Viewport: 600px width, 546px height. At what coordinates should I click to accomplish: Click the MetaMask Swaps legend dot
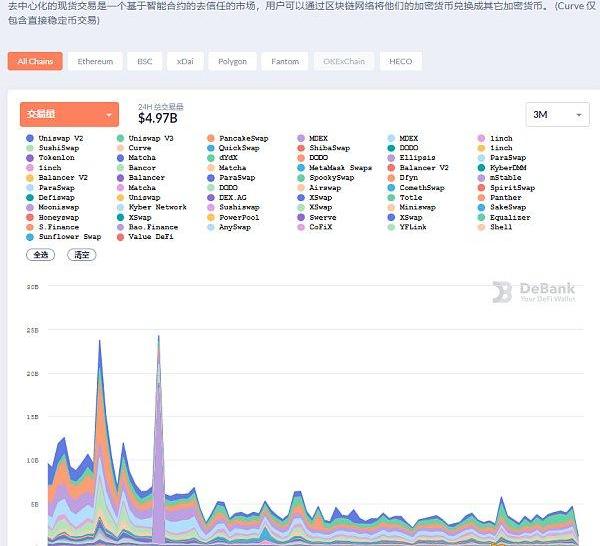coord(302,168)
